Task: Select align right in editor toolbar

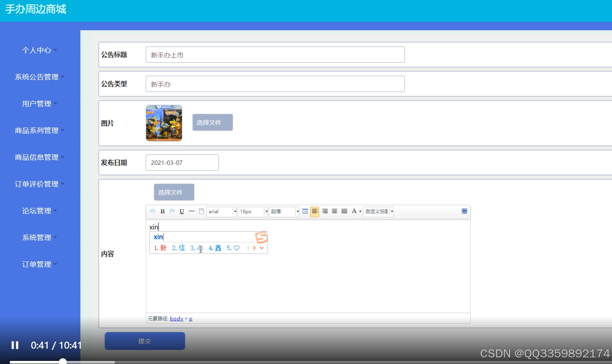Action: [325, 211]
